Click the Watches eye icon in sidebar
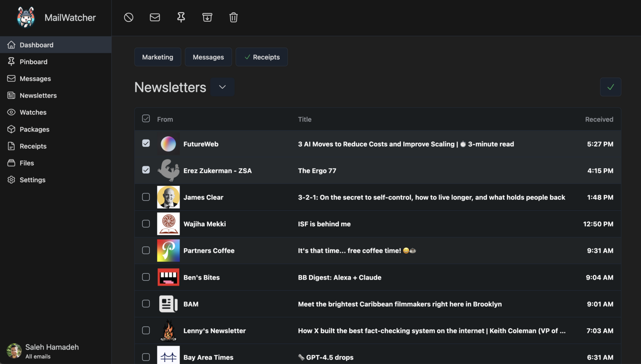This screenshot has width=641, height=364. pyautogui.click(x=11, y=112)
